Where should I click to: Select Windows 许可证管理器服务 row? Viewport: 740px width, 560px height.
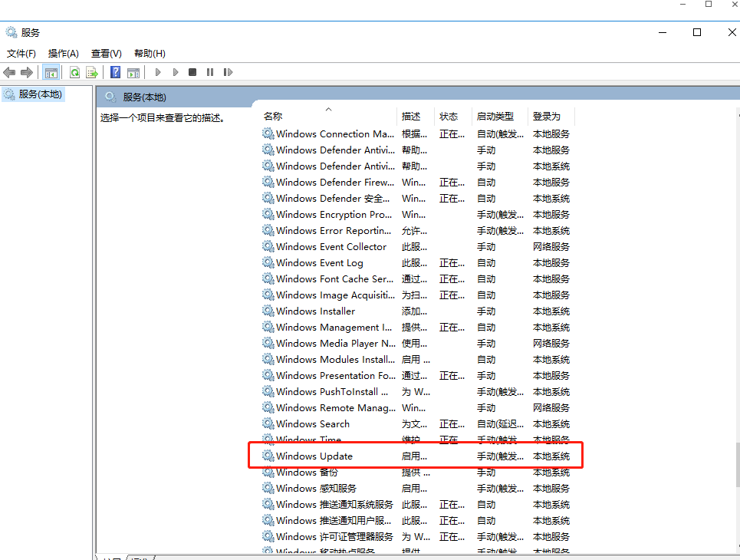[x=416, y=536]
